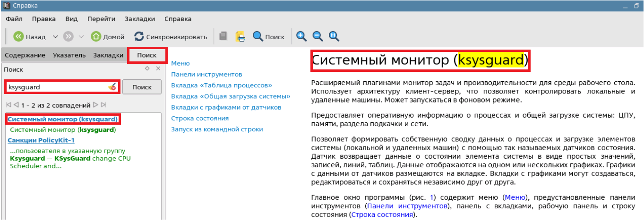Screen dimensions: 644x222
Task: Open result Системный монитор (ksysguard)
Action: click(x=62, y=119)
